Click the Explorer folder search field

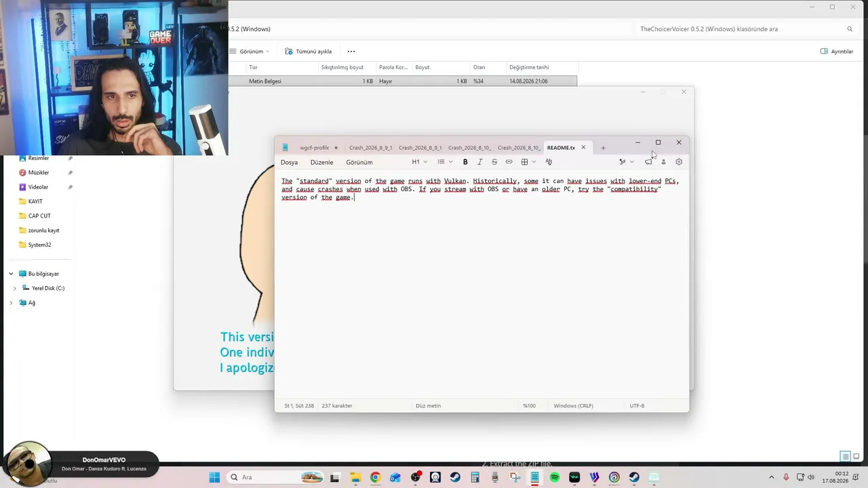tap(746, 29)
